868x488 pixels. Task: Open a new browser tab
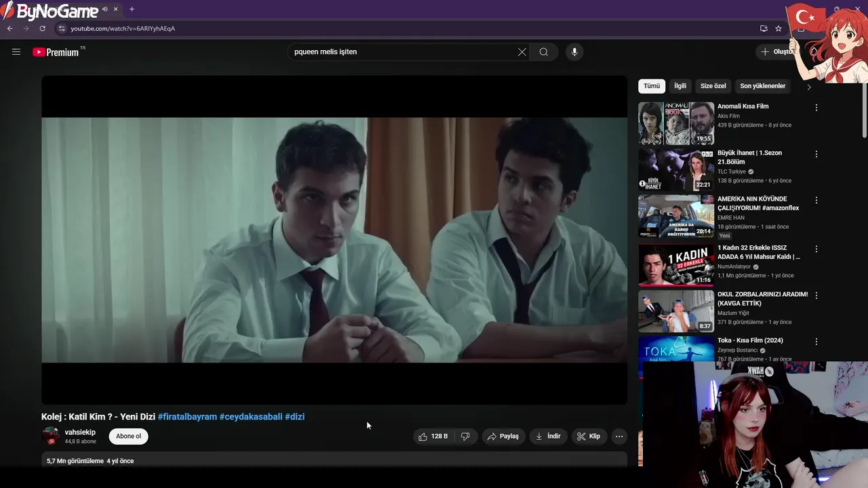pyautogui.click(x=132, y=9)
